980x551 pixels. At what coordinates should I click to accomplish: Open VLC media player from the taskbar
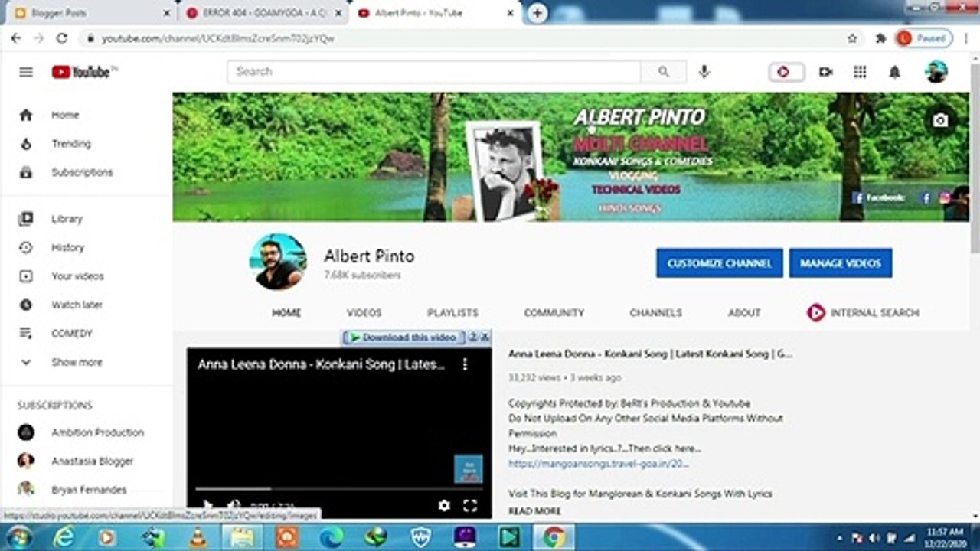coord(198,537)
